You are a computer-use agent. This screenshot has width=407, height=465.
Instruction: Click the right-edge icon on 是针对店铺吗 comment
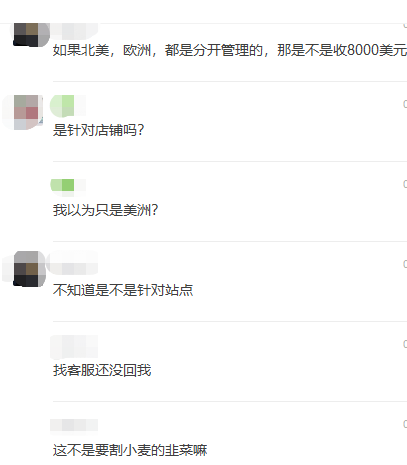click(x=405, y=104)
